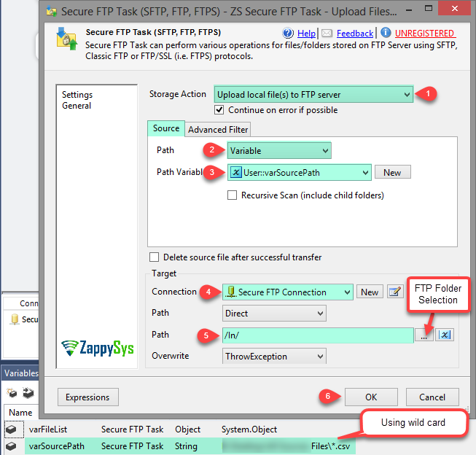Click the move variable icon in Variables panel

coord(28,392)
